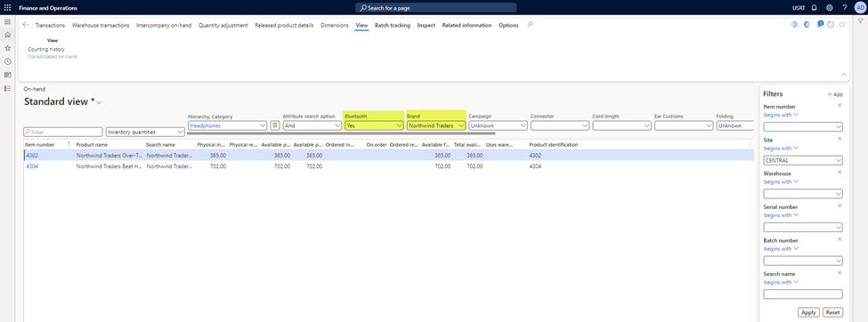Open Recent clock icon in sidebar
This screenshot has width=868, height=322.
(x=7, y=61)
